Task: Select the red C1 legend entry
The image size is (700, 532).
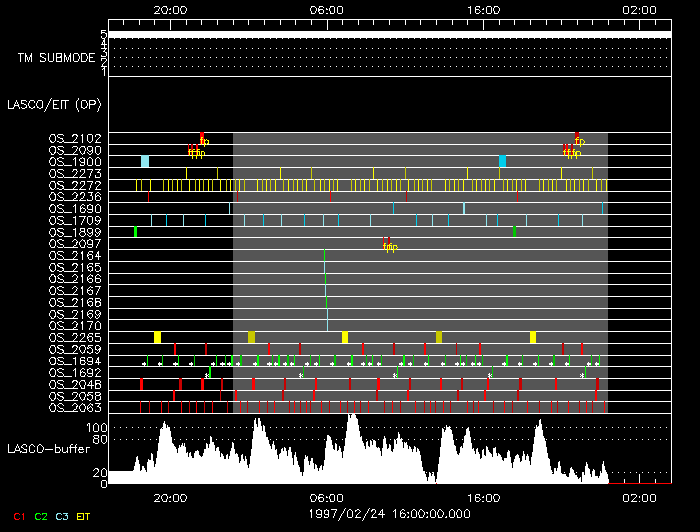Action: click(x=18, y=516)
